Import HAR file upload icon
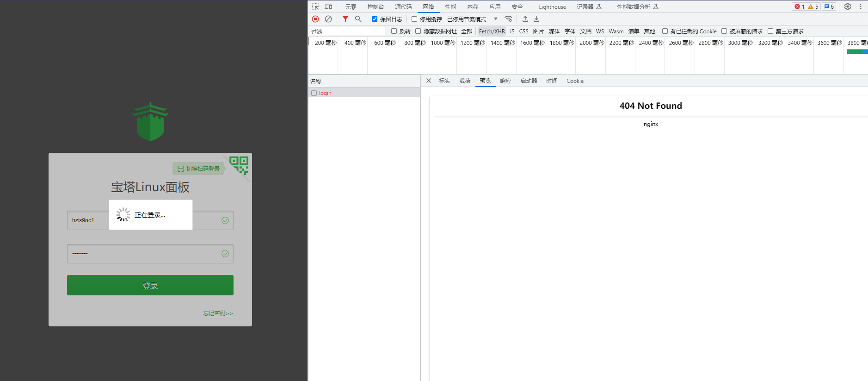This screenshot has height=381, width=868. tap(525, 19)
